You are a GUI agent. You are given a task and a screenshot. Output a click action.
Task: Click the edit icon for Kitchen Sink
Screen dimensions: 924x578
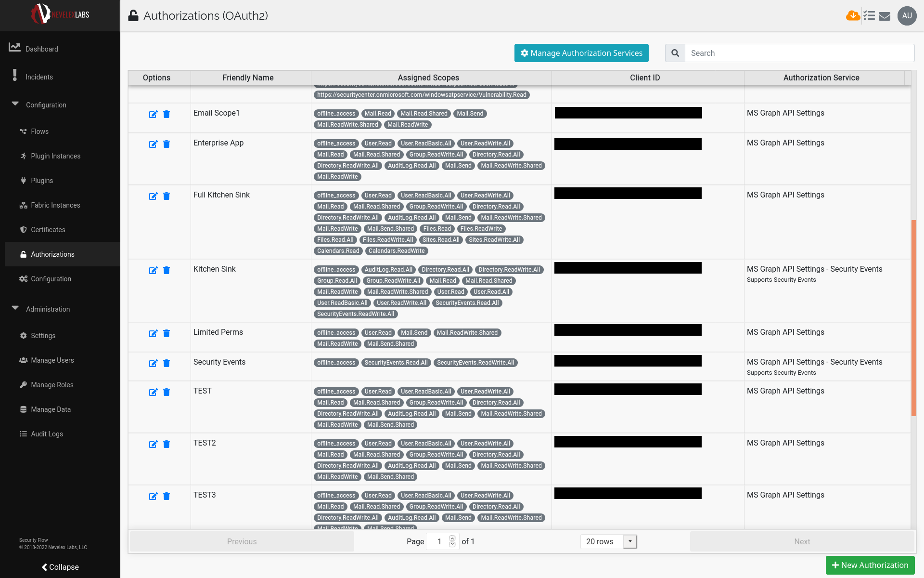(153, 270)
